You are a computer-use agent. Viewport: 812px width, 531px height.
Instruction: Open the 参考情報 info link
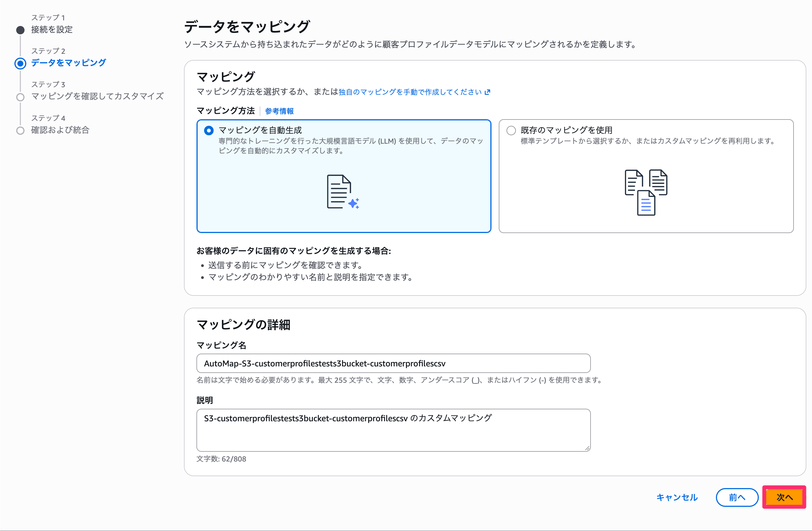279,111
